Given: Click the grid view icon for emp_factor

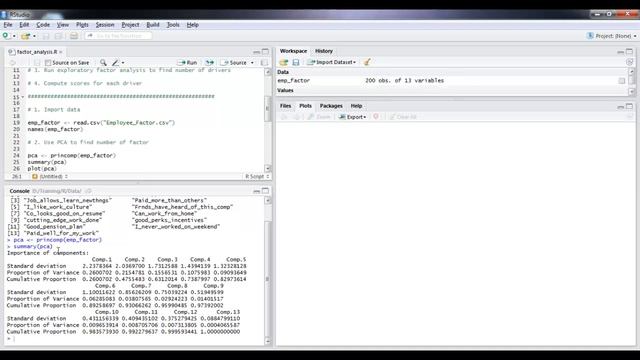Looking at the screenshot, I should [622, 81].
